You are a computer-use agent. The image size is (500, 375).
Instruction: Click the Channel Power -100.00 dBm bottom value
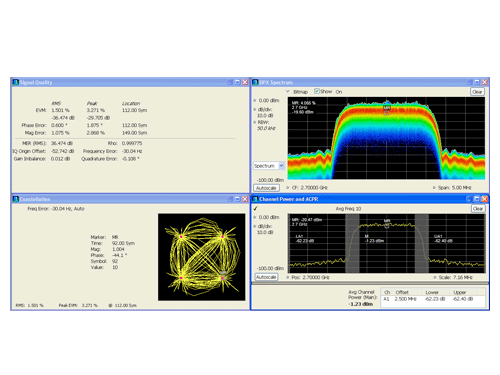[x=270, y=268]
